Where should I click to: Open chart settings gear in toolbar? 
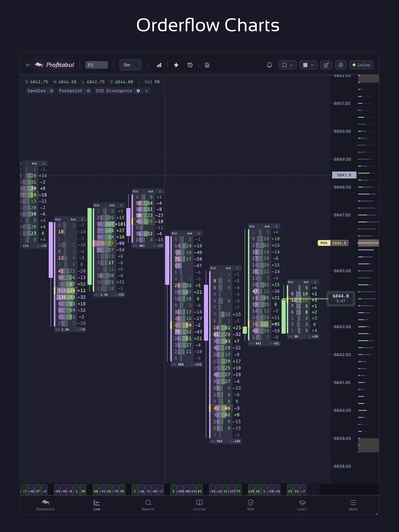341,65
